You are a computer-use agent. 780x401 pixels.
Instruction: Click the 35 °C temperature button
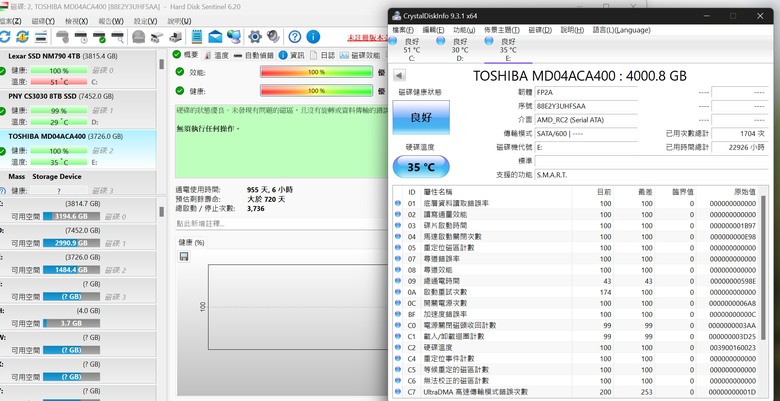421,167
